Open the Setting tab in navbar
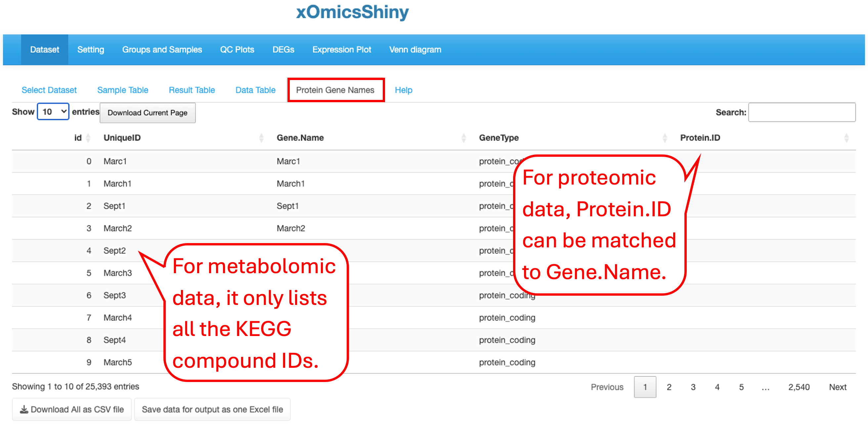The height and width of the screenshot is (424, 868). [x=91, y=50]
